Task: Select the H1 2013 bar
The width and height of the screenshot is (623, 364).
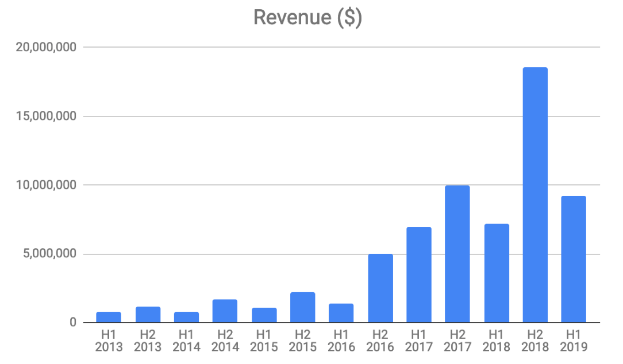Action: click(109, 317)
